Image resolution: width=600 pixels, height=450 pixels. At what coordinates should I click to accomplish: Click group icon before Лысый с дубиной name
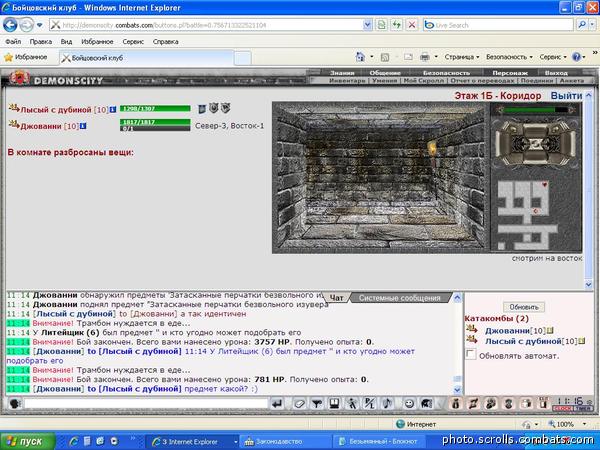pyautogui.click(x=14, y=109)
